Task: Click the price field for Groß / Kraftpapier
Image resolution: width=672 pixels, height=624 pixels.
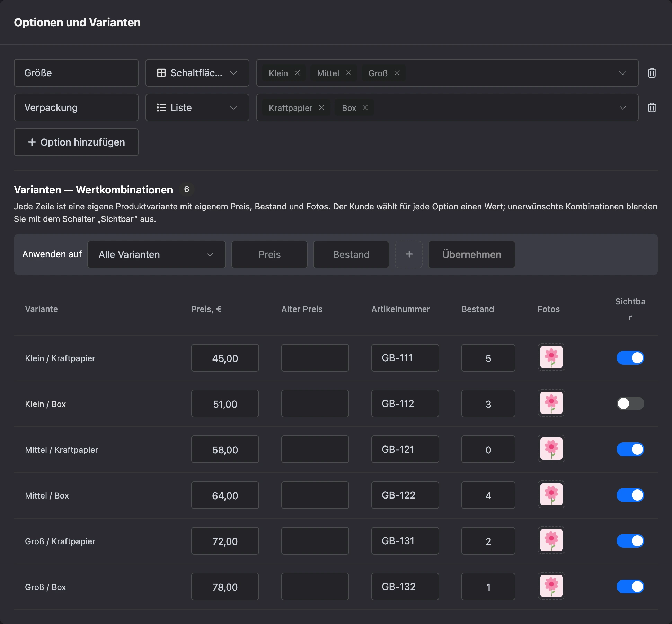Action: pyautogui.click(x=225, y=541)
